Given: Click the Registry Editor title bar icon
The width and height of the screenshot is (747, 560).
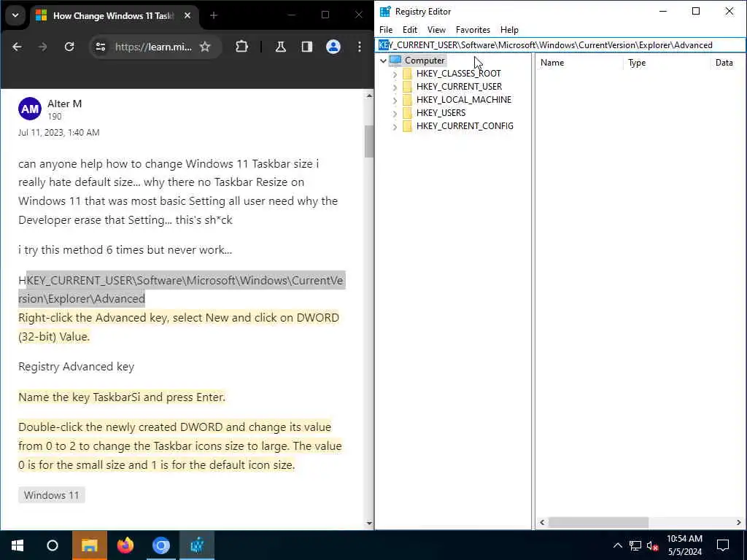Looking at the screenshot, I should click(x=385, y=12).
